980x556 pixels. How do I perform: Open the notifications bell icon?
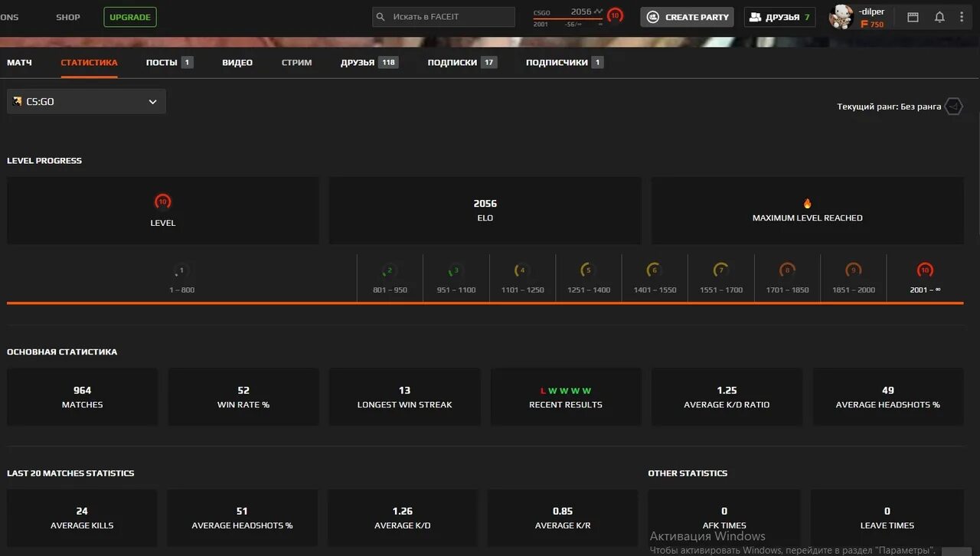coord(939,17)
